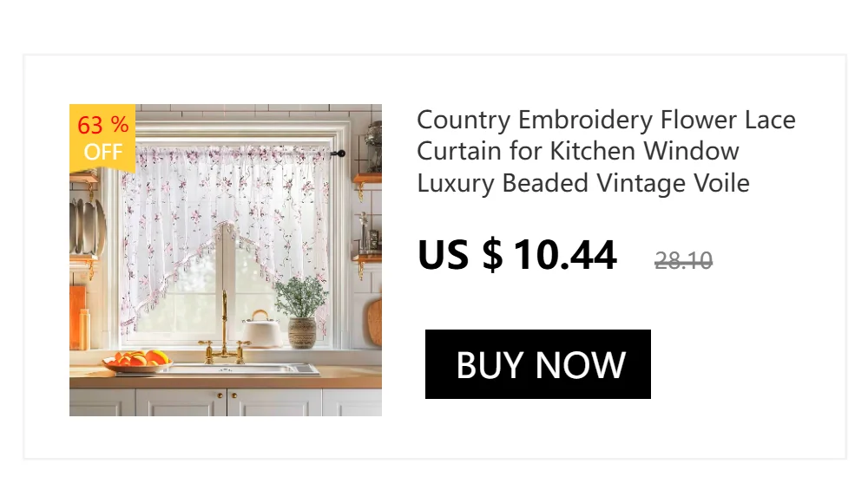Screen dimensions: 868x503
Task: Click the word OFF in yellow badge
Action: coord(103,152)
